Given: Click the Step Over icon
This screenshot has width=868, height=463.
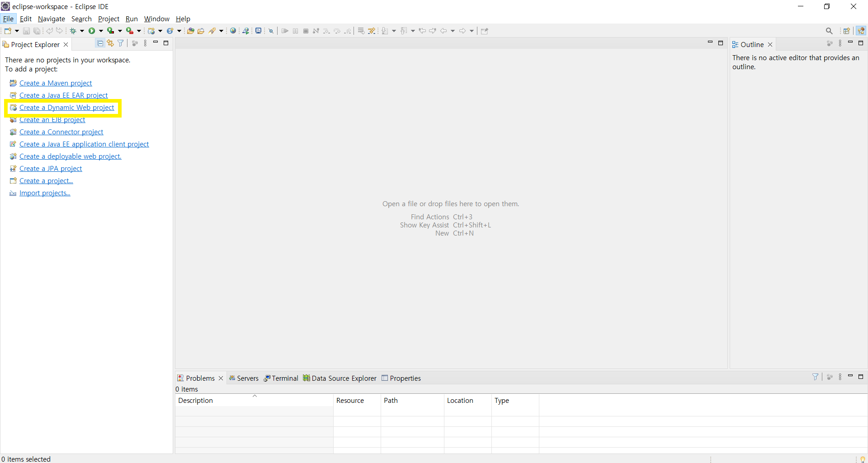Looking at the screenshot, I should pos(337,31).
